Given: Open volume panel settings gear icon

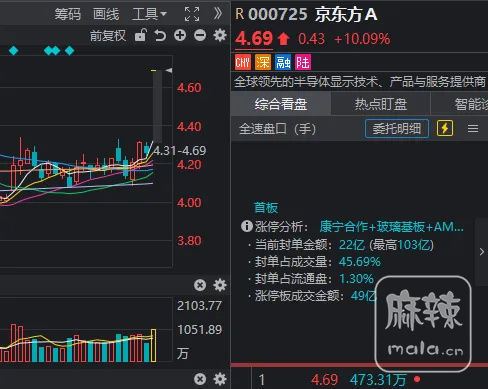Looking at the screenshot, I should (220, 285).
